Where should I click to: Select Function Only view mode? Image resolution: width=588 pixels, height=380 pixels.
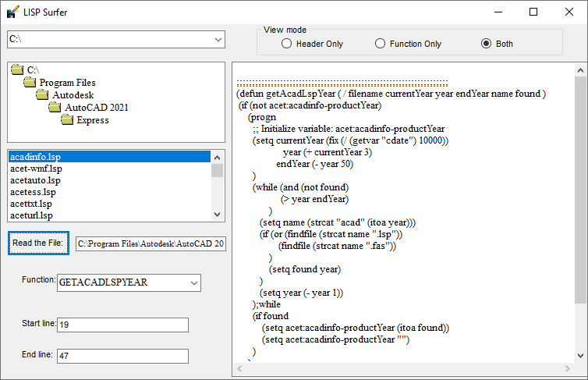point(408,44)
